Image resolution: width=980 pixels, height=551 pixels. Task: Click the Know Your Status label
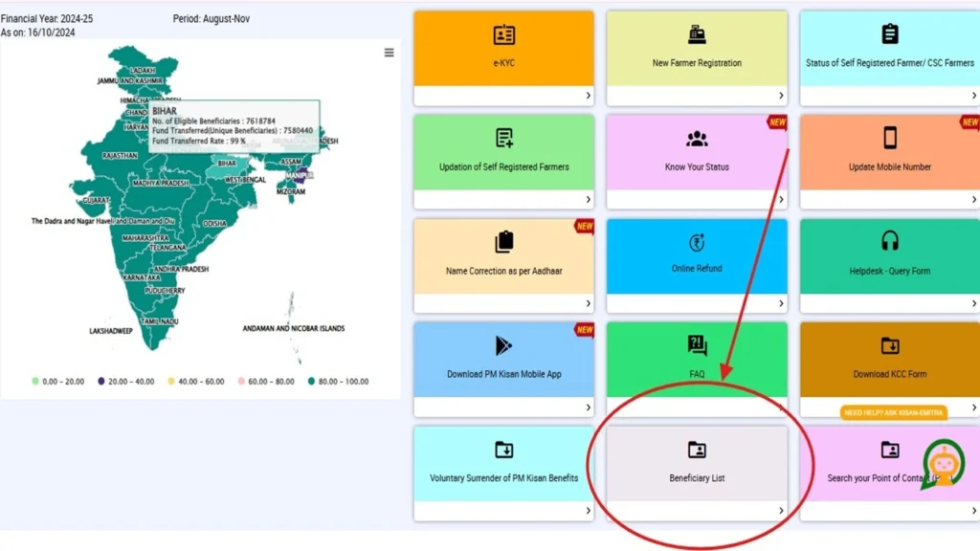click(x=697, y=166)
